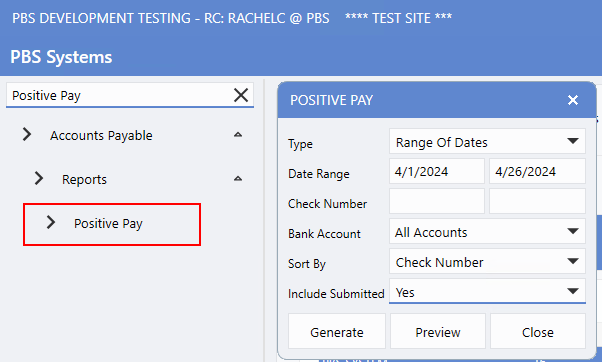Expand the Accounts Payable chevron
This screenshot has height=362, width=602.
[26, 134]
